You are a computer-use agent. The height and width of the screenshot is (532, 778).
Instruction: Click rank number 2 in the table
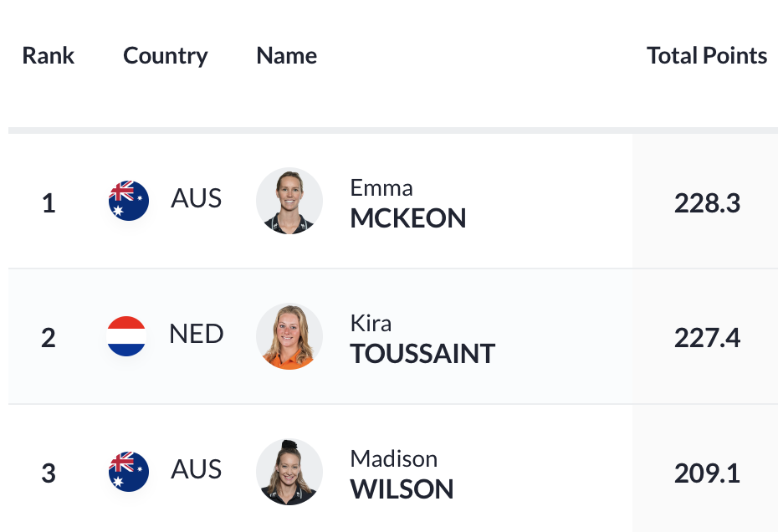point(49,339)
